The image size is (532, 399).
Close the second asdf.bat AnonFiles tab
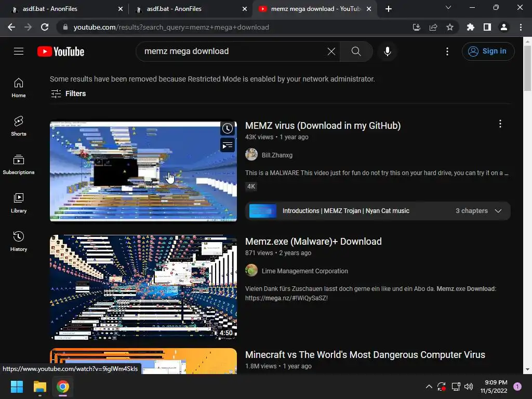click(x=245, y=9)
